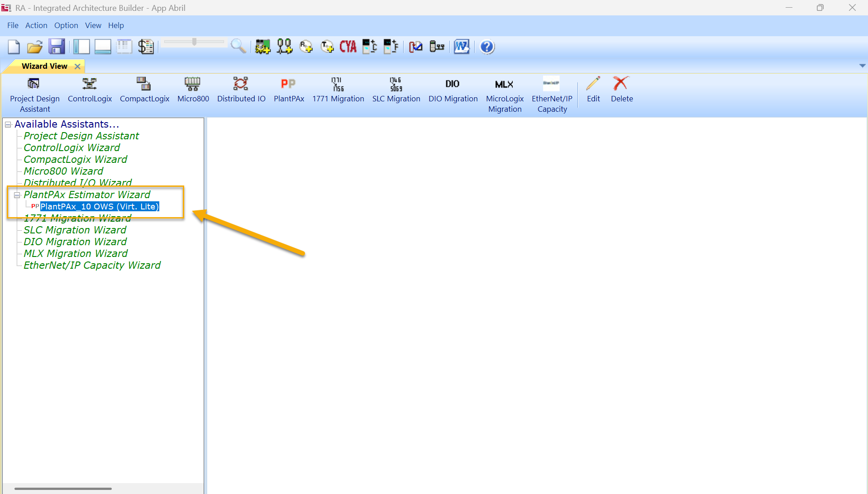Open the Option menu

66,25
